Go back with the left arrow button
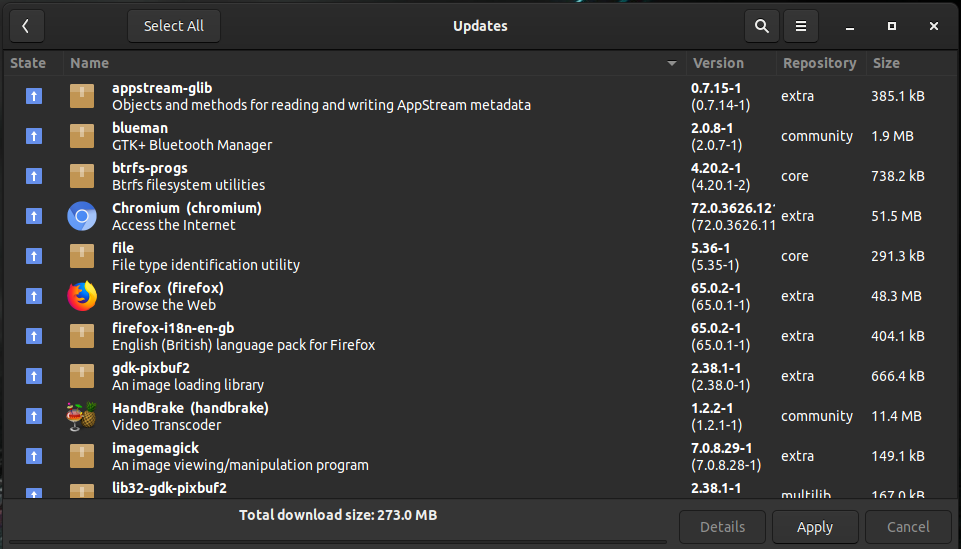961x549 pixels. tap(26, 26)
